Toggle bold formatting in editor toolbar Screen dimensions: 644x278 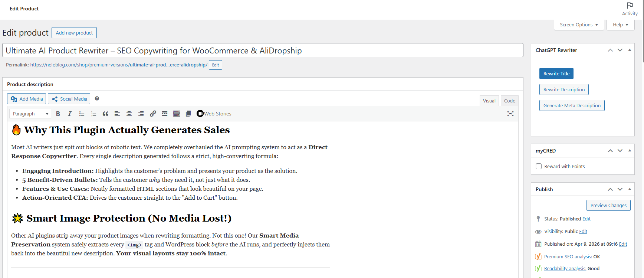[x=58, y=114]
